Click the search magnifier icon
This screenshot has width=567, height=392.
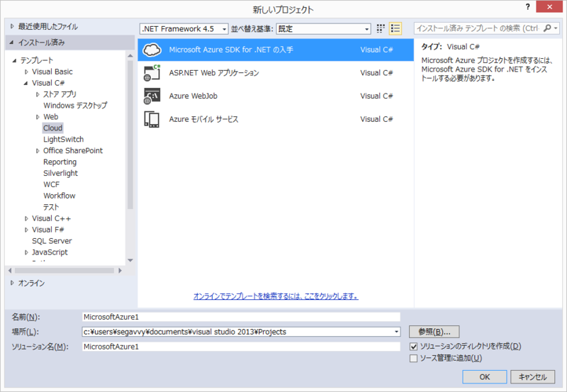547,28
